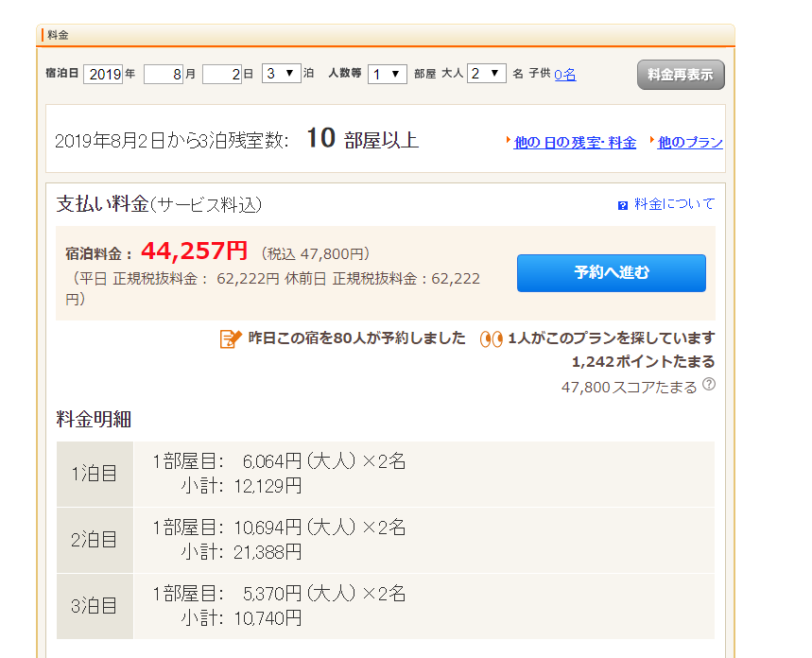Click the year field containing 2019
Viewport: 812px width, 658px height.
(x=103, y=74)
